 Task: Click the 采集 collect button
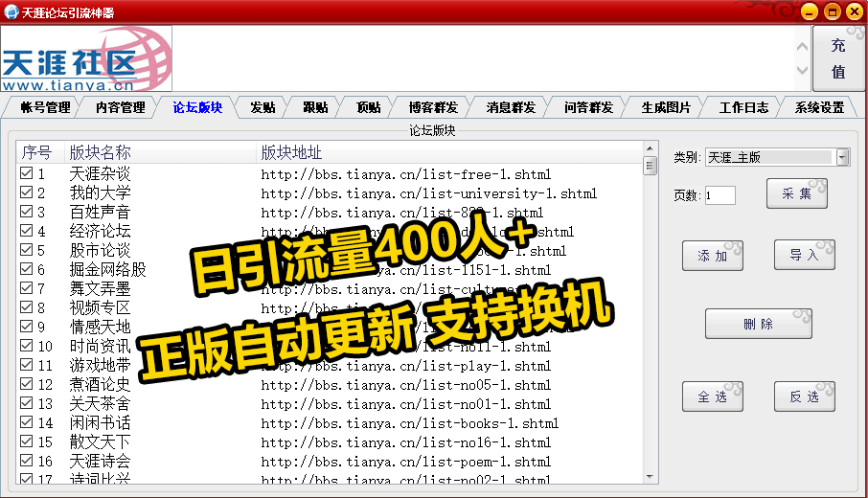[x=796, y=193]
